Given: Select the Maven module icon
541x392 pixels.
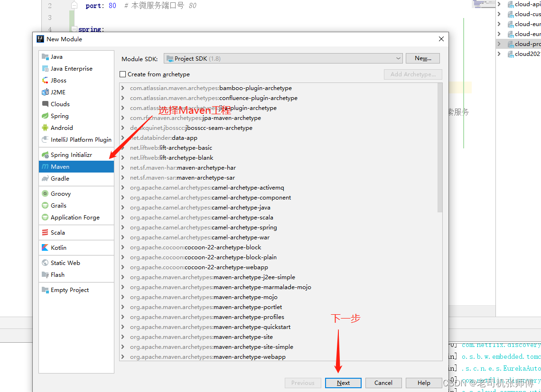Looking at the screenshot, I should (x=45, y=166).
